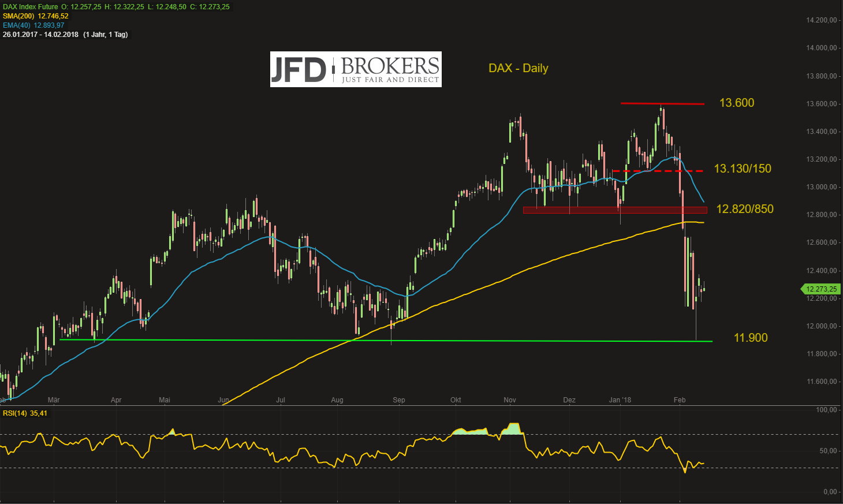Click the (1 Jahr, 1 Tag) timeframe text
The width and height of the screenshot is (843, 504).
(106, 35)
